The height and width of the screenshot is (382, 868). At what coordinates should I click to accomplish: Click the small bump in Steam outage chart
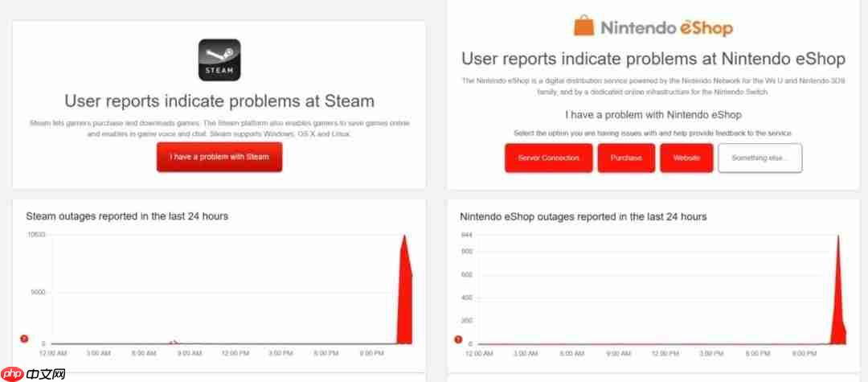coord(174,342)
